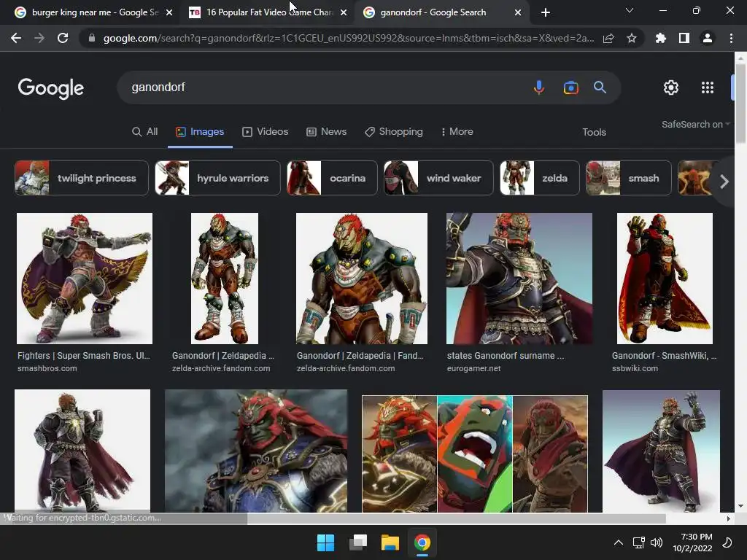Filter by twilight princess chip
747x560 pixels.
click(82, 178)
